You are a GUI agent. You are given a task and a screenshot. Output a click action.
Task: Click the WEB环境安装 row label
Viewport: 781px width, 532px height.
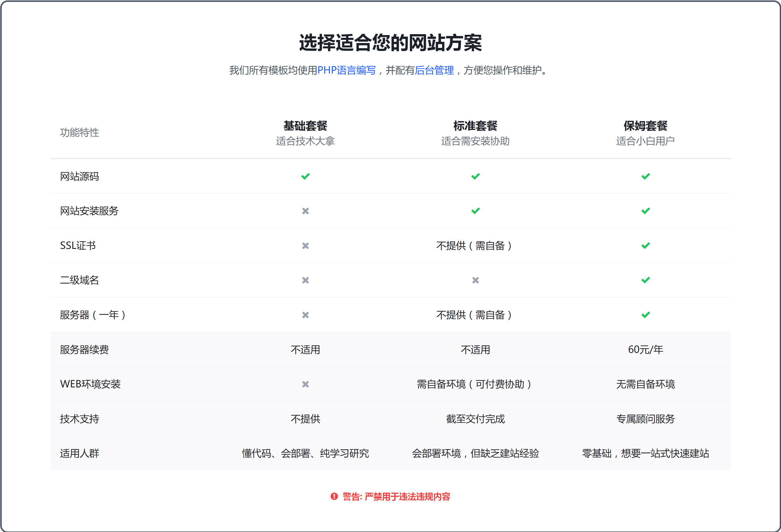point(90,384)
